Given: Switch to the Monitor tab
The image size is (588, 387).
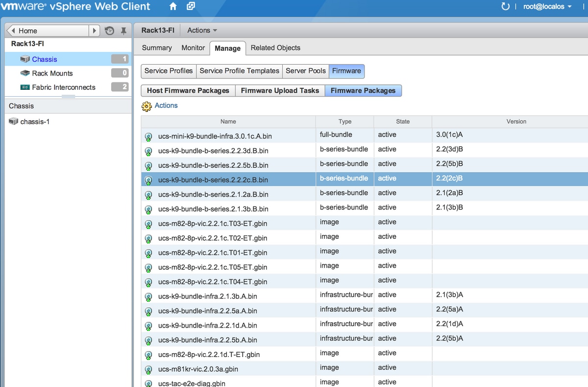Looking at the screenshot, I should click(193, 48).
